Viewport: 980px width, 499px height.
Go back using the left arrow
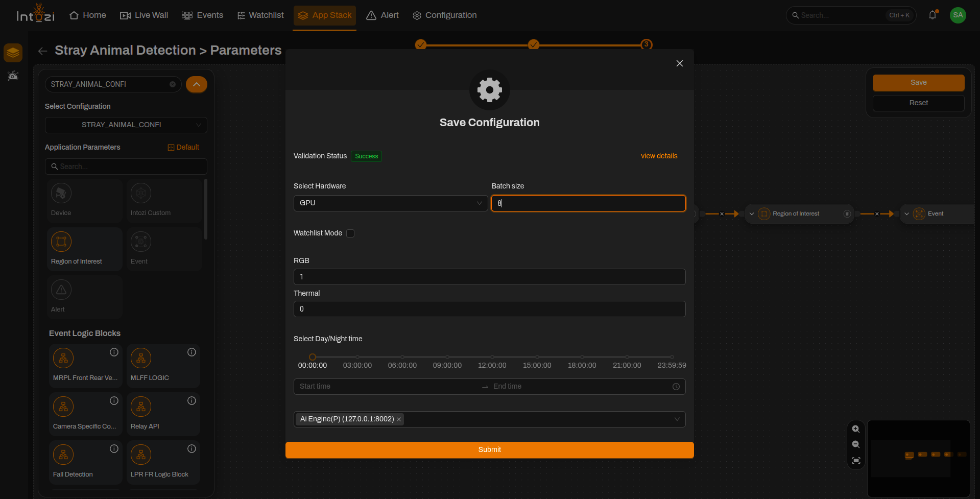43,51
